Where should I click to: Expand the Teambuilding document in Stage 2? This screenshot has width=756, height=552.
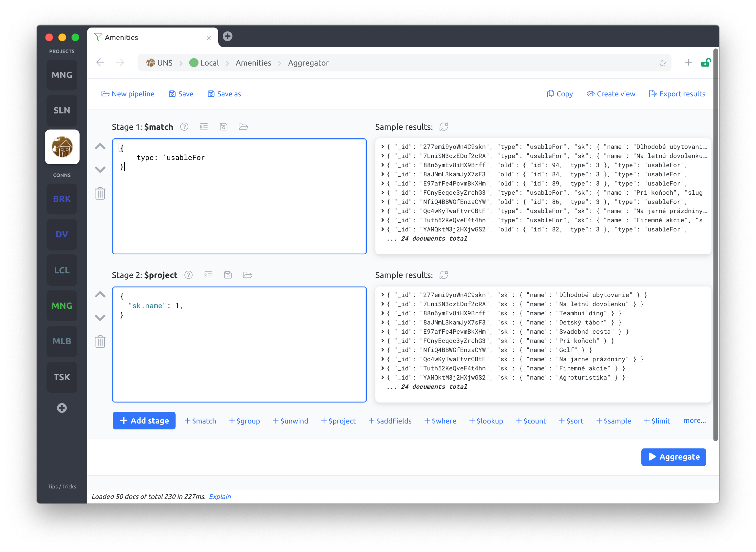pyautogui.click(x=383, y=313)
